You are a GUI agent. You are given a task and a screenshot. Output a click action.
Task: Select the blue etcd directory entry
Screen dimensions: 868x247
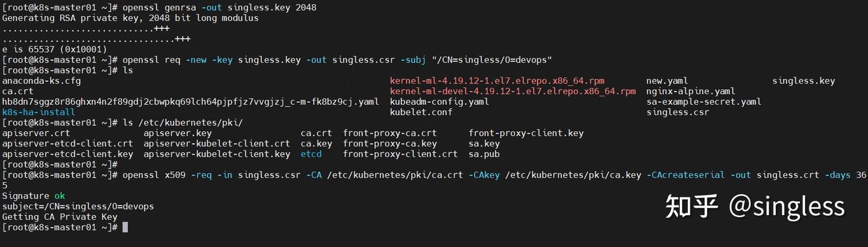point(311,154)
